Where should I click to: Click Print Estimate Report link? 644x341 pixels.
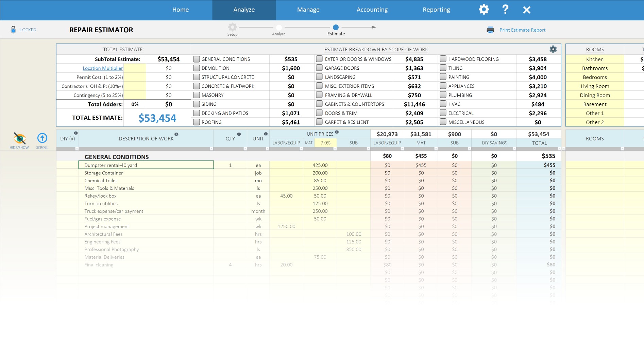pos(522,30)
